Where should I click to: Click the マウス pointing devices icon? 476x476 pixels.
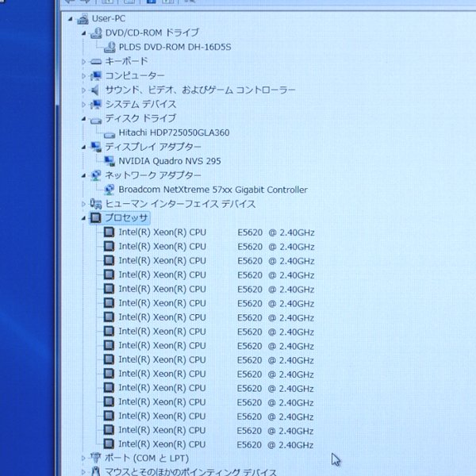(x=96, y=471)
